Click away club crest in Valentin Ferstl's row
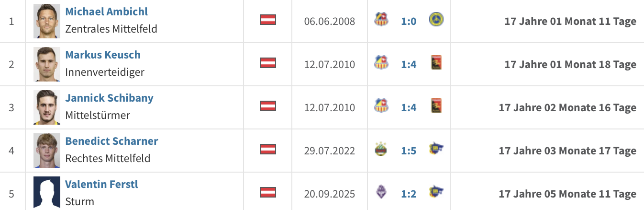This screenshot has height=210, width=644. 436,191
